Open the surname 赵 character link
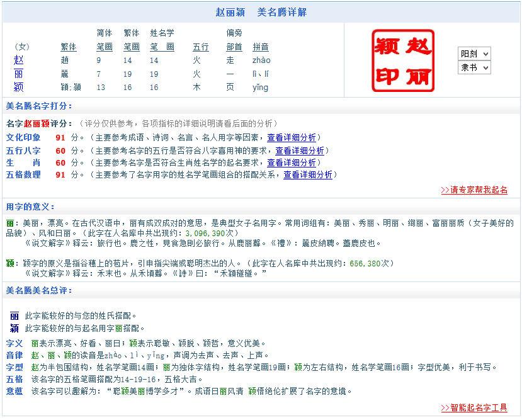Screen dimensions: 522x420 click(x=18, y=60)
